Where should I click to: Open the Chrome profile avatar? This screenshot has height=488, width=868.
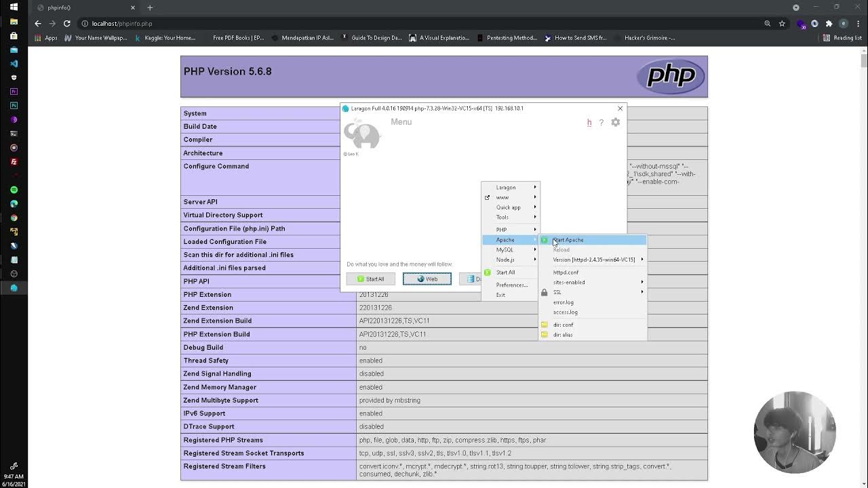click(x=844, y=23)
